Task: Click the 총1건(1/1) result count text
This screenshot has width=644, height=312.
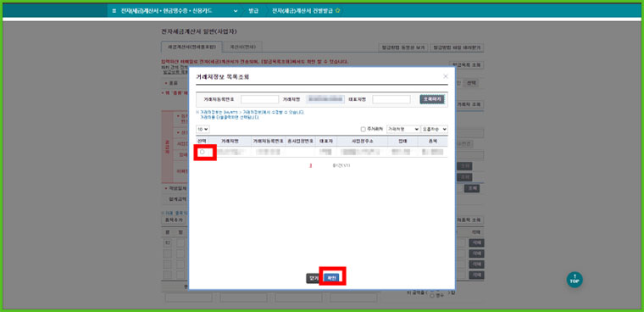Action: point(341,165)
